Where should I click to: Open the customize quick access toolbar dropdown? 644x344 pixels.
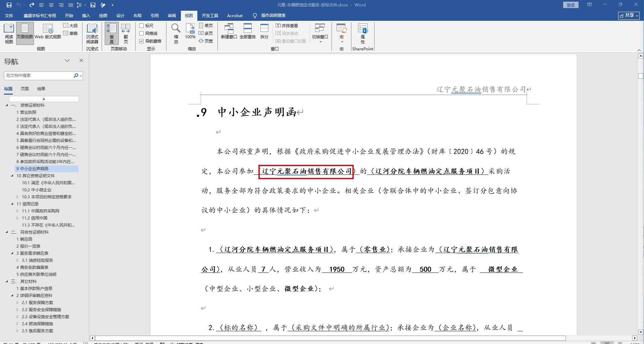point(112,5)
